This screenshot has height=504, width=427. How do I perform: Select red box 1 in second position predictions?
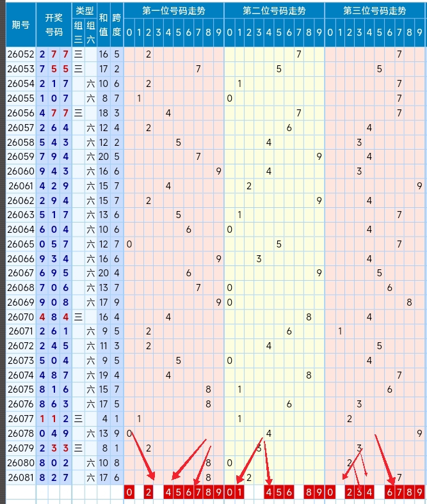click(x=239, y=492)
